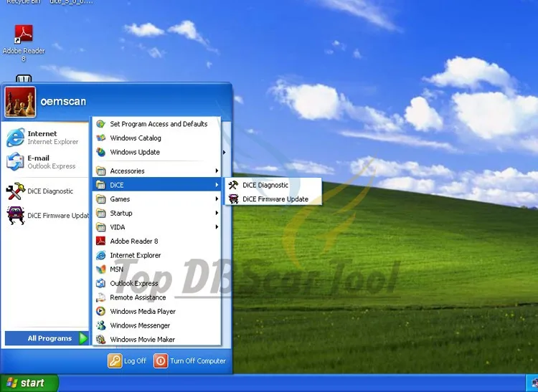The image size is (538, 392).
Task: Click the oemscan user name
Action: click(x=63, y=102)
